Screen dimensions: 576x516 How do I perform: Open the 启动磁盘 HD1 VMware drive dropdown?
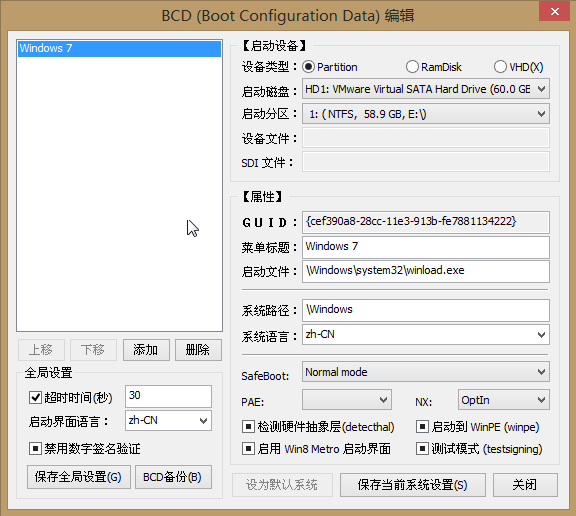point(426,89)
